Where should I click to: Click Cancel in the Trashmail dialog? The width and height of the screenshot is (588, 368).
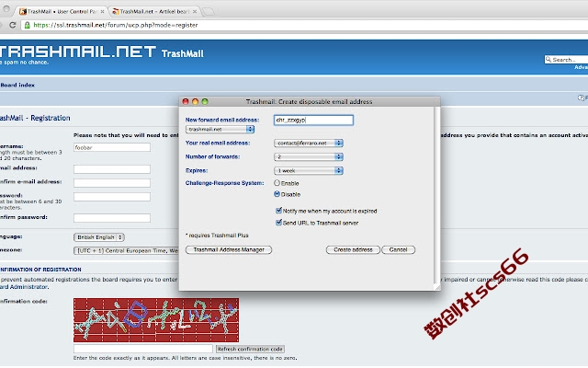(398, 249)
